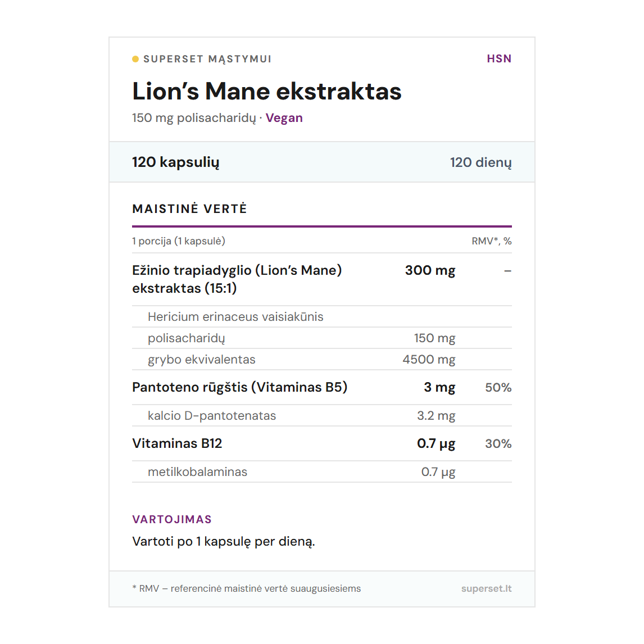The height and width of the screenshot is (644, 644).
Task: Click the 50% RMV value
Action: [498, 388]
